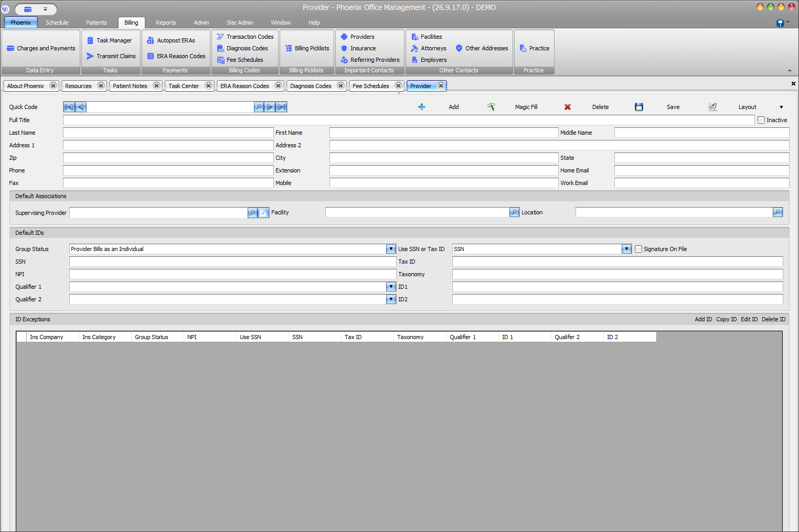This screenshot has width=799, height=532.
Task: Switch to Schedule ribbon tab
Action: [x=57, y=23]
